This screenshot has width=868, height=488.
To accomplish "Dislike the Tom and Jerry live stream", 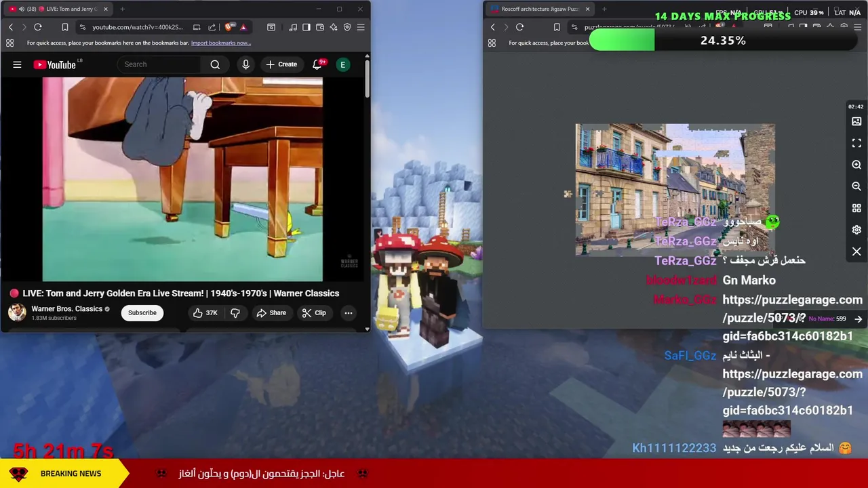I will [235, 312].
